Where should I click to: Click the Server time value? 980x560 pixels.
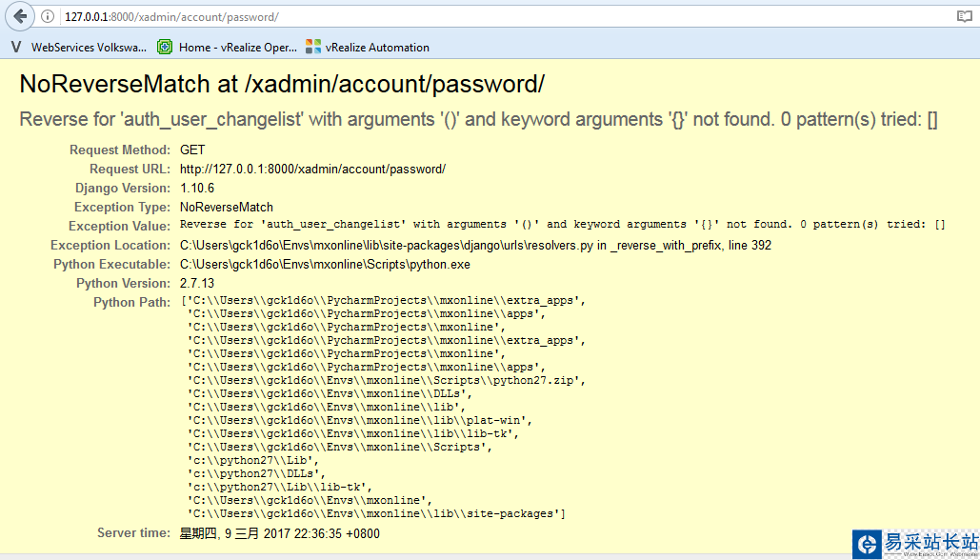click(280, 533)
